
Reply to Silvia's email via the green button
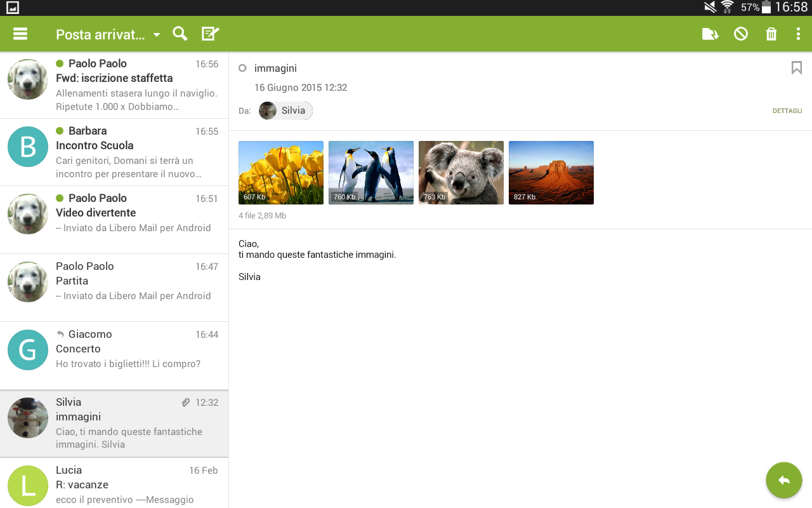coord(783,480)
